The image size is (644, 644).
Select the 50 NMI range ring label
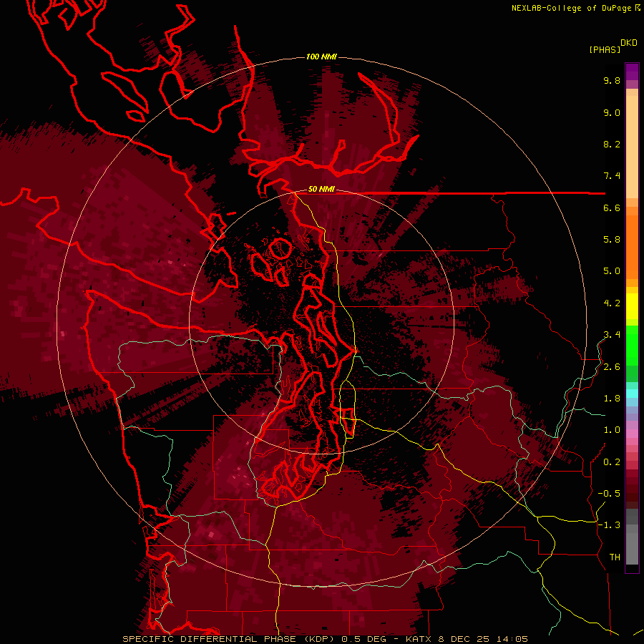pos(321,189)
